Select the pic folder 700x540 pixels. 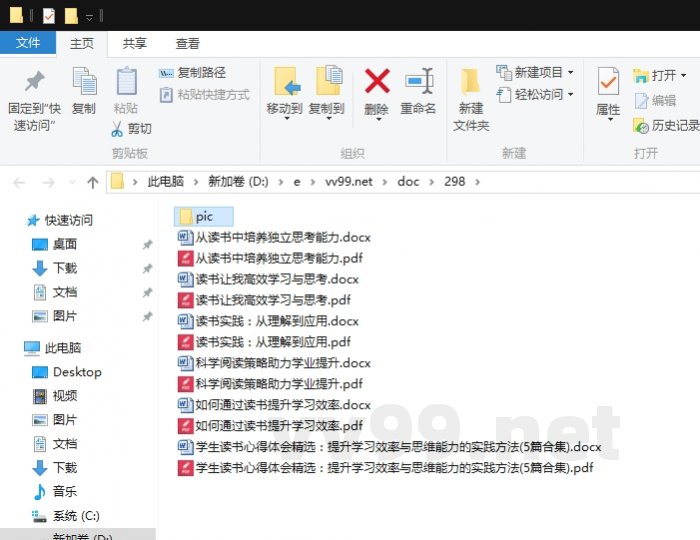click(204, 216)
